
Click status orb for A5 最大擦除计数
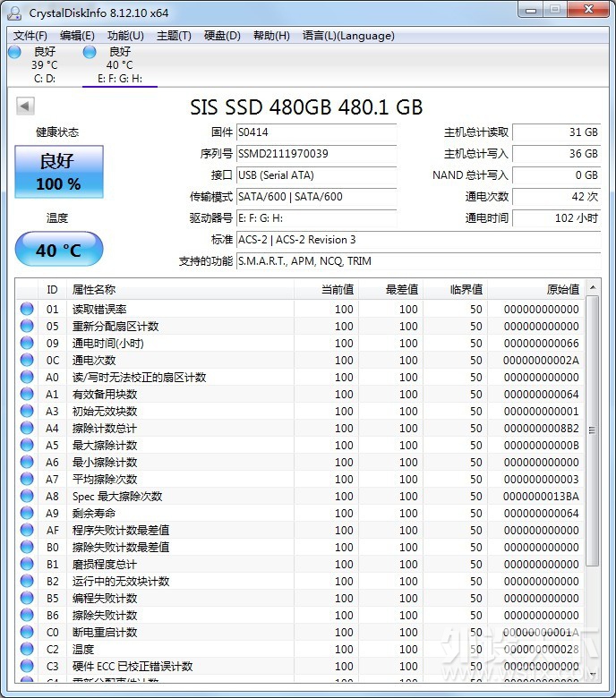point(27,445)
